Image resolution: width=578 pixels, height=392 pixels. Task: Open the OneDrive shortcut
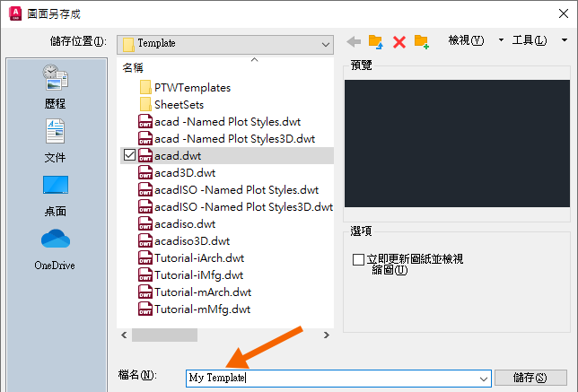[x=55, y=249]
